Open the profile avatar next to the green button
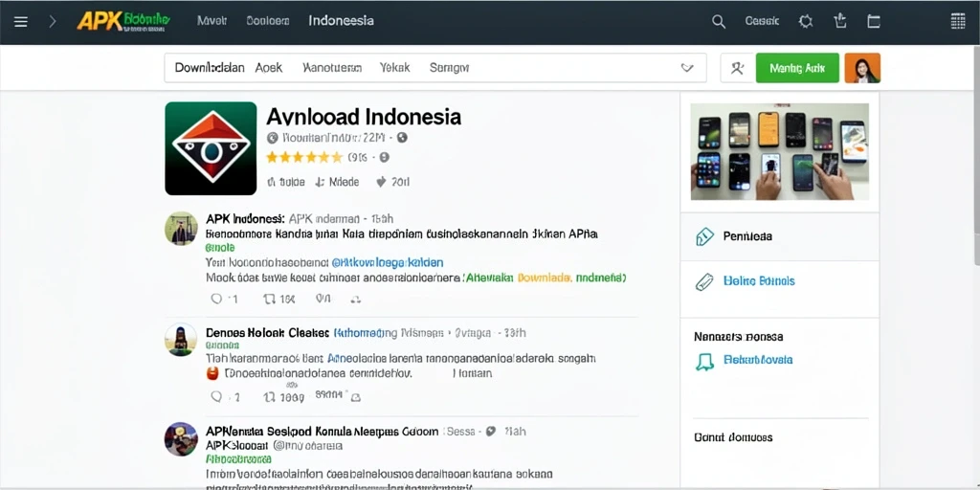 click(x=862, y=68)
